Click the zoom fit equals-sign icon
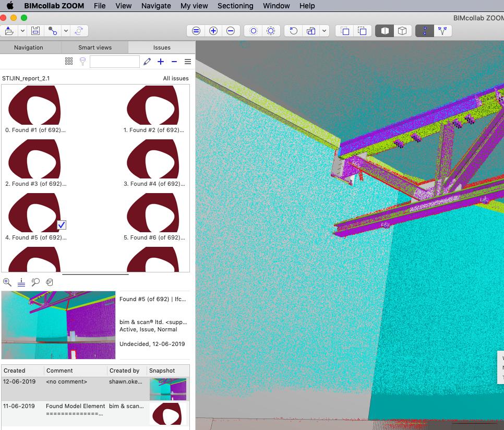The image size is (504, 430). 196,31
